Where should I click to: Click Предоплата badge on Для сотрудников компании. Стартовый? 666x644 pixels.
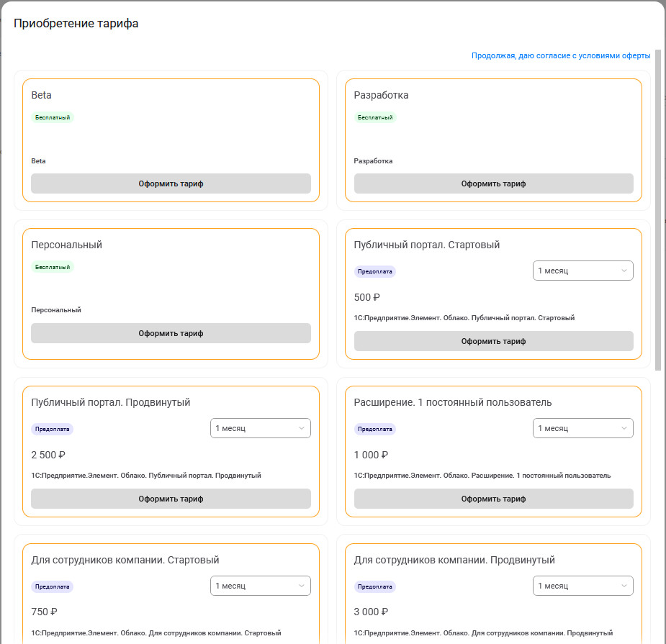click(x=52, y=586)
